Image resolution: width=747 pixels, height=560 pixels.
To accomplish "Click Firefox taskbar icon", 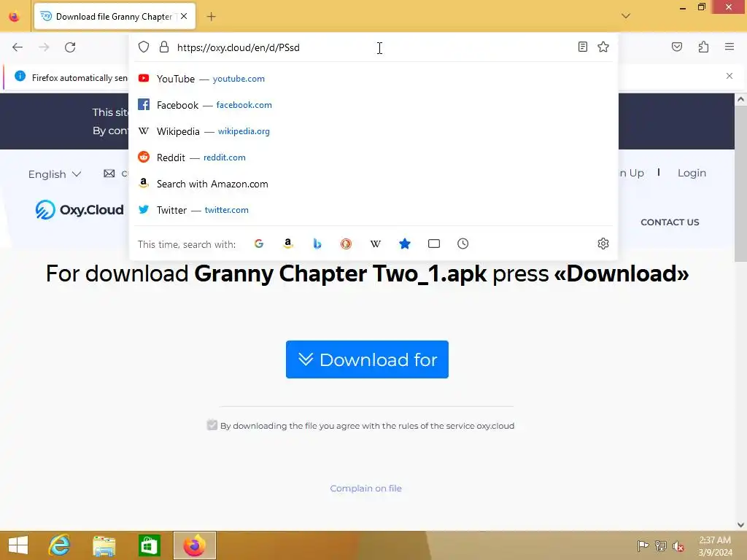I will coord(194,545).
